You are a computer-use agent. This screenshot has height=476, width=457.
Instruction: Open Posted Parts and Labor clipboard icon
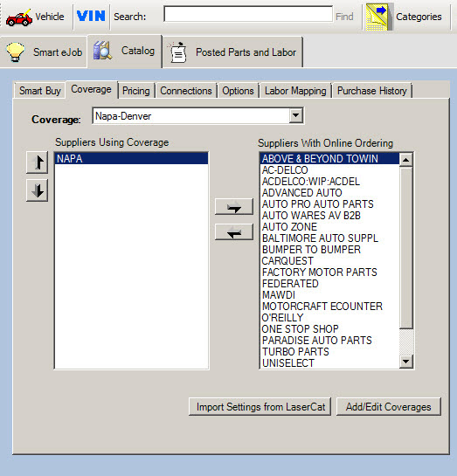click(177, 52)
